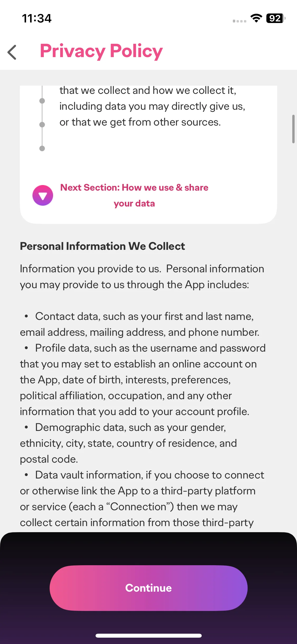The width and height of the screenshot is (297, 644).
Task: Tap the Wi-Fi status icon
Action: [x=256, y=18]
